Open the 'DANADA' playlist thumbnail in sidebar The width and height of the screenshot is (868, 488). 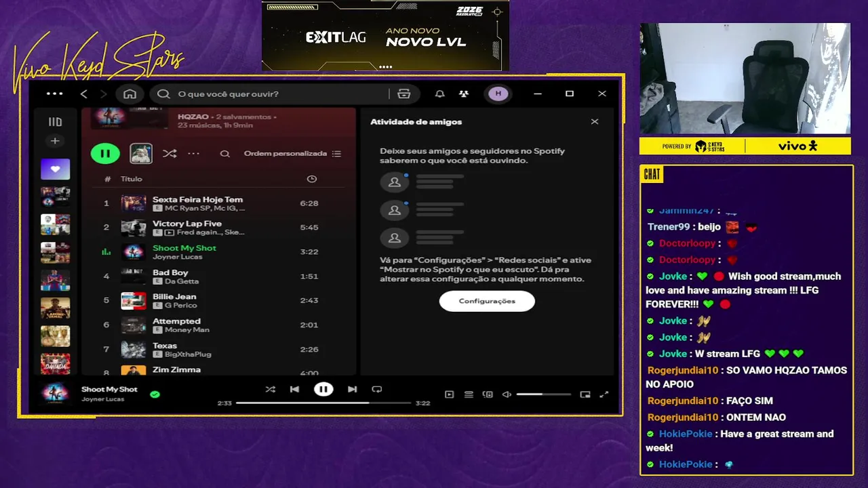pos(55,363)
